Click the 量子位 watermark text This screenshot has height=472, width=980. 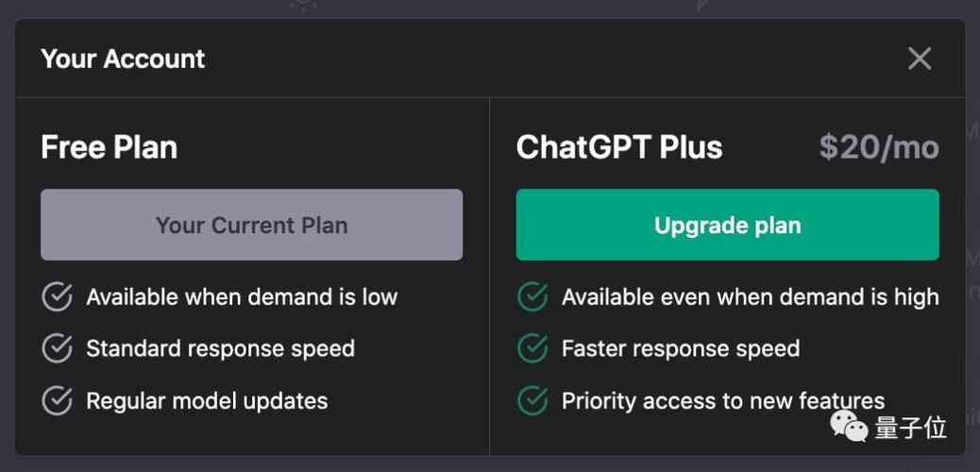coord(910,428)
